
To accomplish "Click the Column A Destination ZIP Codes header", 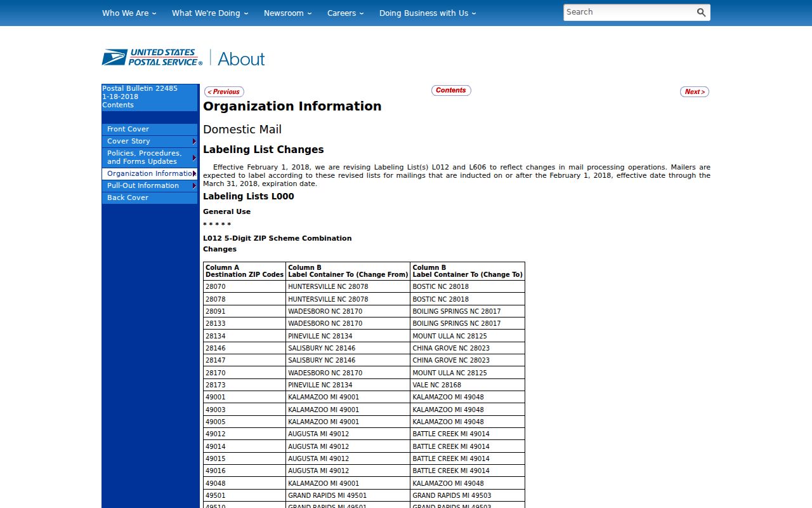I will (244, 271).
